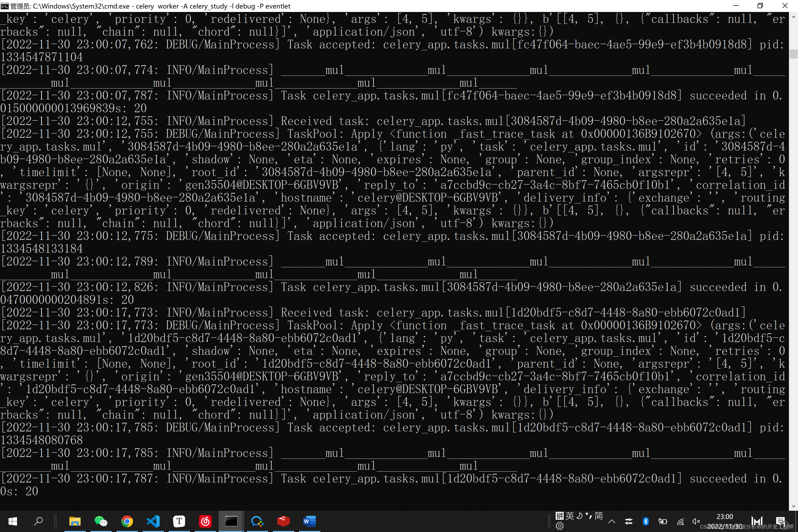The width and height of the screenshot is (798, 532).
Task: Click the cmd window title text
Action: (150, 6)
